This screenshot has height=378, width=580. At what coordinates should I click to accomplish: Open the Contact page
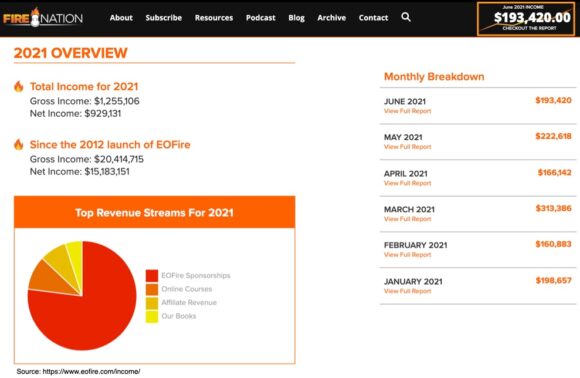tap(373, 18)
